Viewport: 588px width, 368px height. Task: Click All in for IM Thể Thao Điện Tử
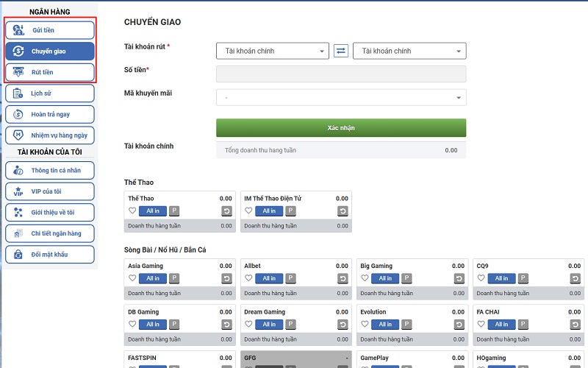(269, 211)
